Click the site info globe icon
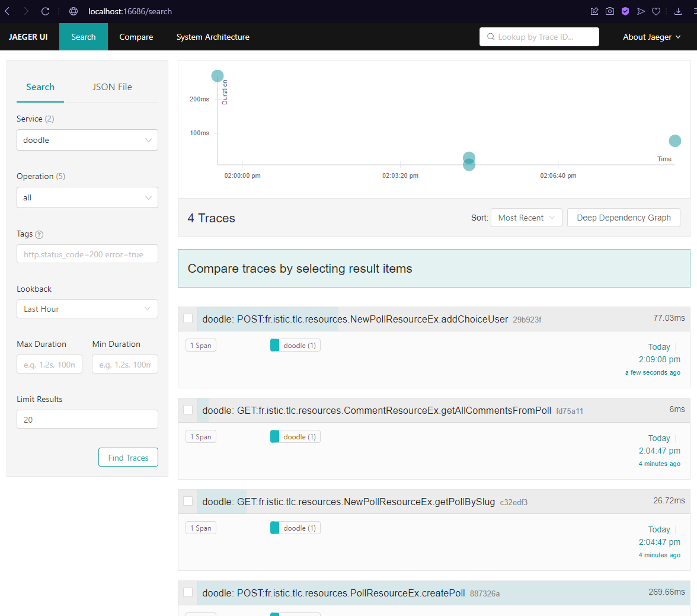This screenshot has height=616, width=697. coord(73,11)
